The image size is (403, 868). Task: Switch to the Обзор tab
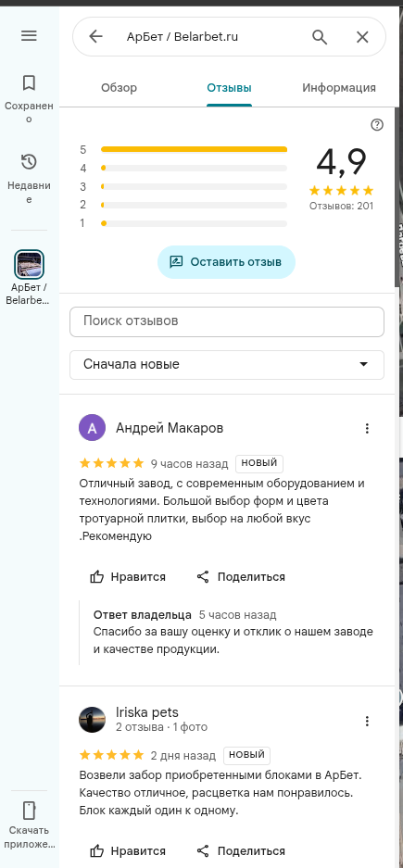point(119,87)
